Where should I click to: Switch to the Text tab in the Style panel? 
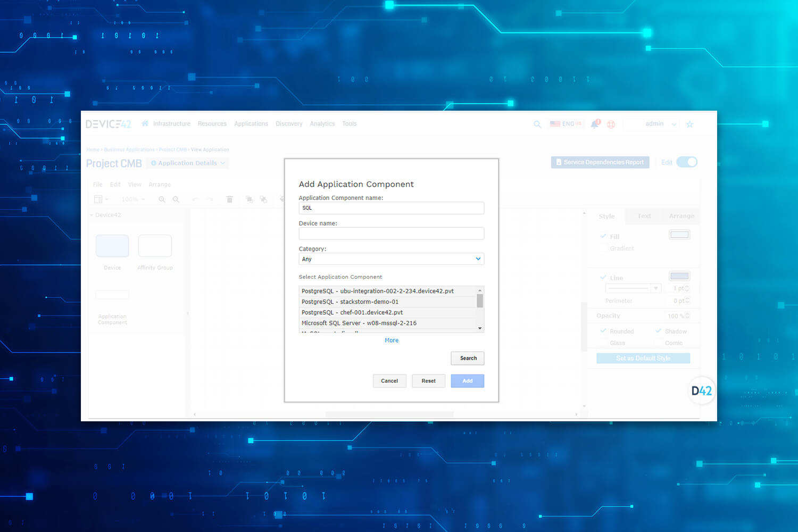pos(644,216)
